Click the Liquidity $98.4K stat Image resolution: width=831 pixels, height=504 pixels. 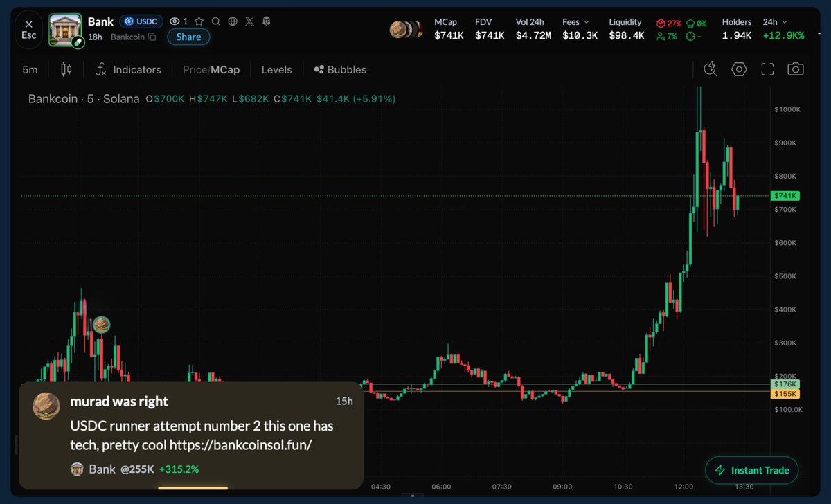pos(627,29)
